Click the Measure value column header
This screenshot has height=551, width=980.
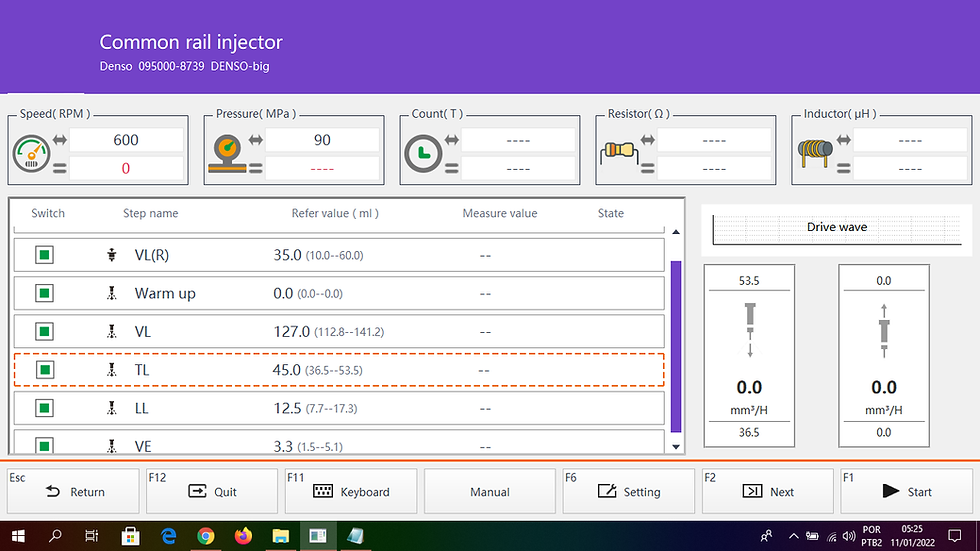click(500, 213)
